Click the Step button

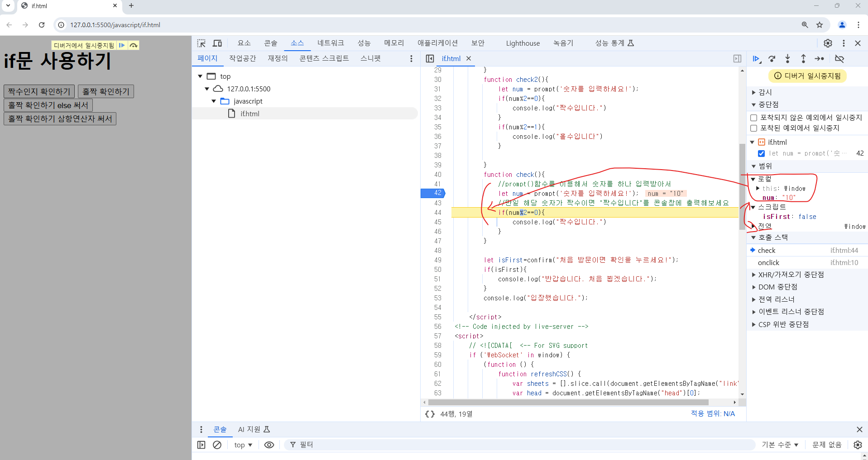[x=819, y=59]
